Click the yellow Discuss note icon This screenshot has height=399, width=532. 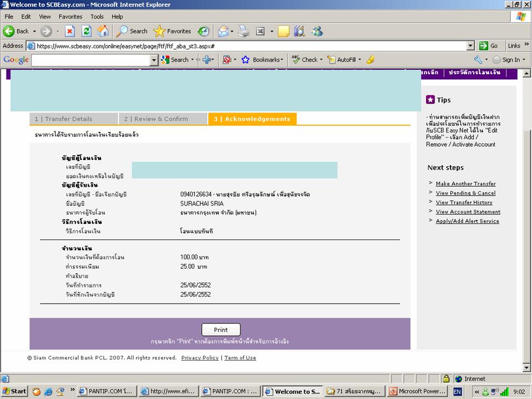tap(283, 31)
